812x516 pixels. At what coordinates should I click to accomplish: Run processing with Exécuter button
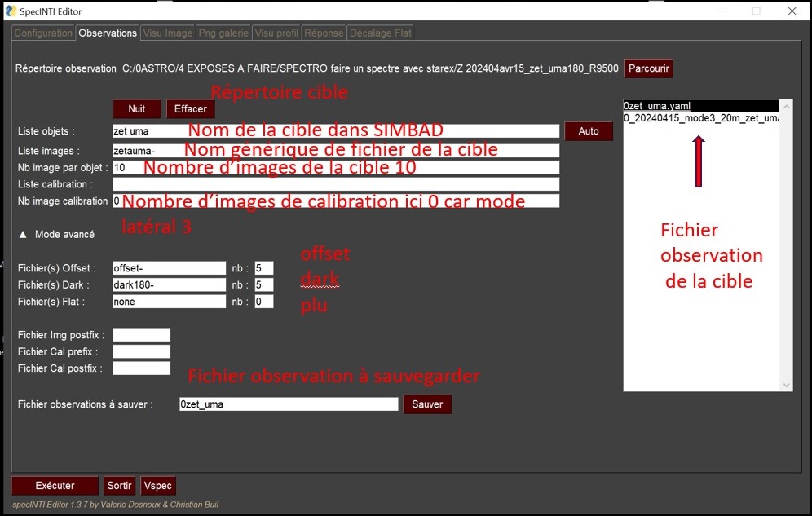tap(55, 486)
